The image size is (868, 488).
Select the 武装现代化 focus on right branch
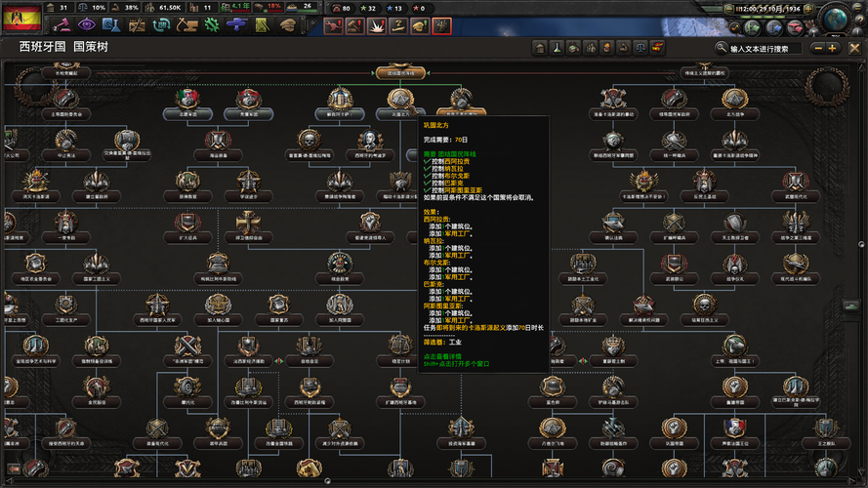[x=796, y=187]
